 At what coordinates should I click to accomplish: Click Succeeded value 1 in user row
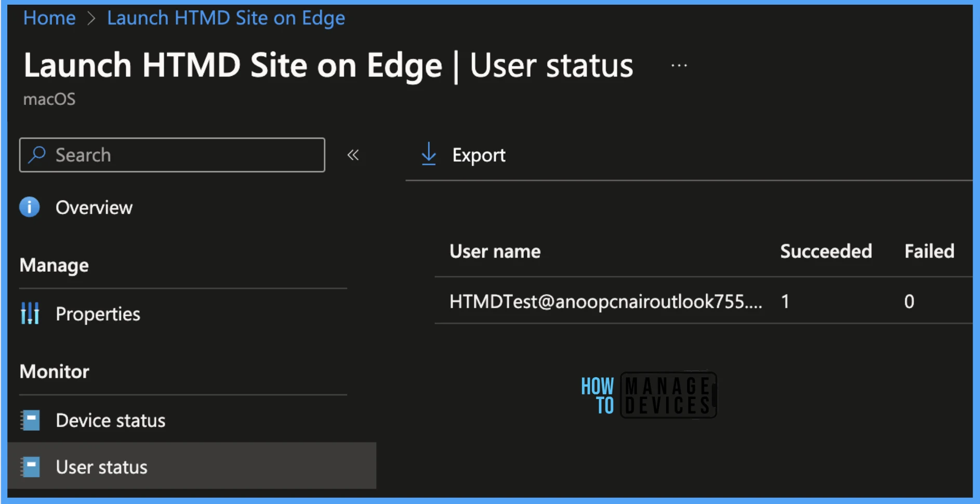click(x=785, y=301)
